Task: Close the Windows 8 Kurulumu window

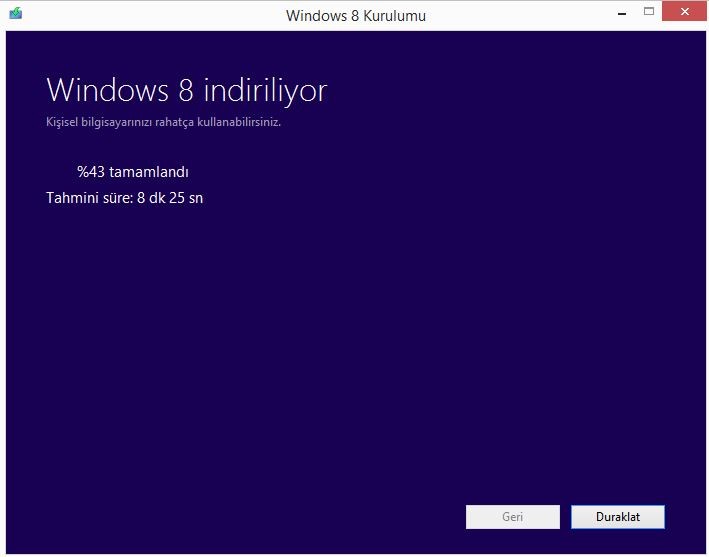Action: (685, 11)
